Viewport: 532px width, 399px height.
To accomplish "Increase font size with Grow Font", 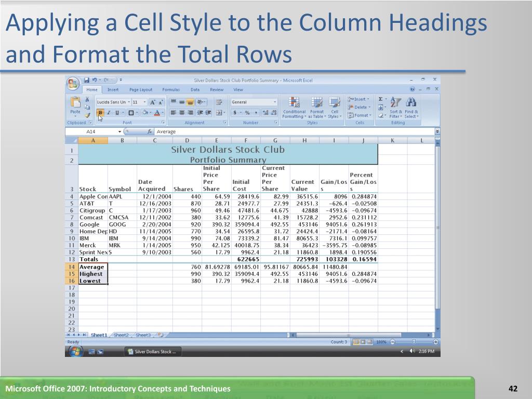I will pyautogui.click(x=153, y=102).
